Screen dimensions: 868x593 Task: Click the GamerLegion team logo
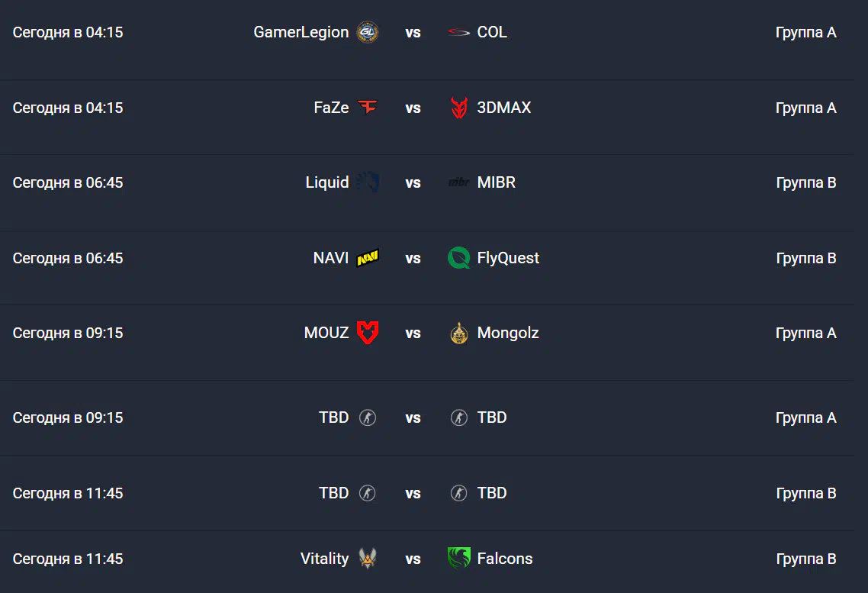367,32
